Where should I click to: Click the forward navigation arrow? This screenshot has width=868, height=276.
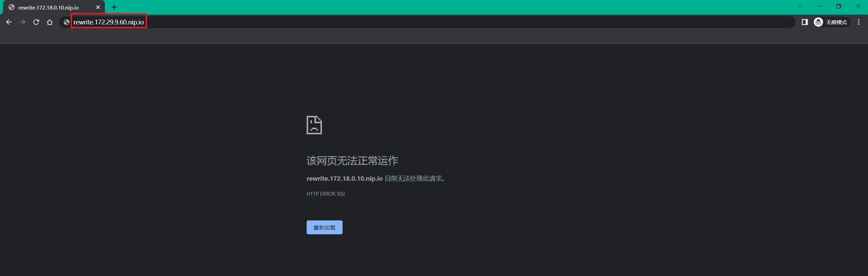coord(23,22)
